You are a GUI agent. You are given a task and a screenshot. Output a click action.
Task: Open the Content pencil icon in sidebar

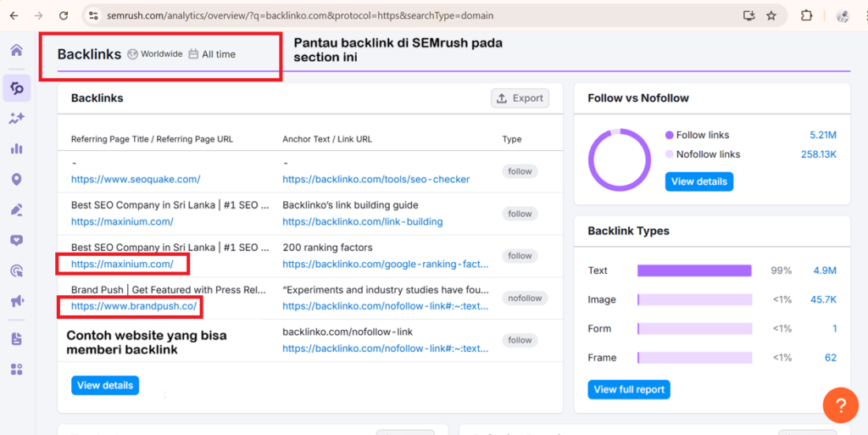17,209
